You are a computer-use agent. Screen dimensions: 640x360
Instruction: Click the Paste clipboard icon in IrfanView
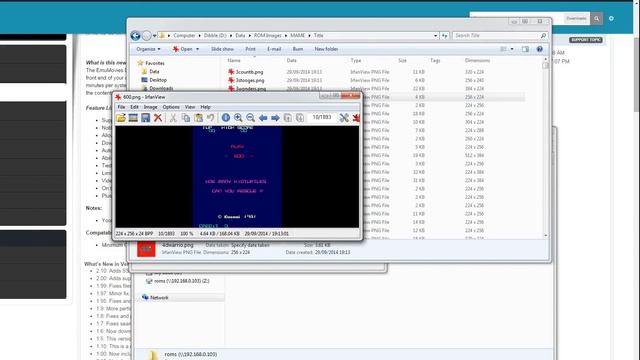click(x=198, y=118)
